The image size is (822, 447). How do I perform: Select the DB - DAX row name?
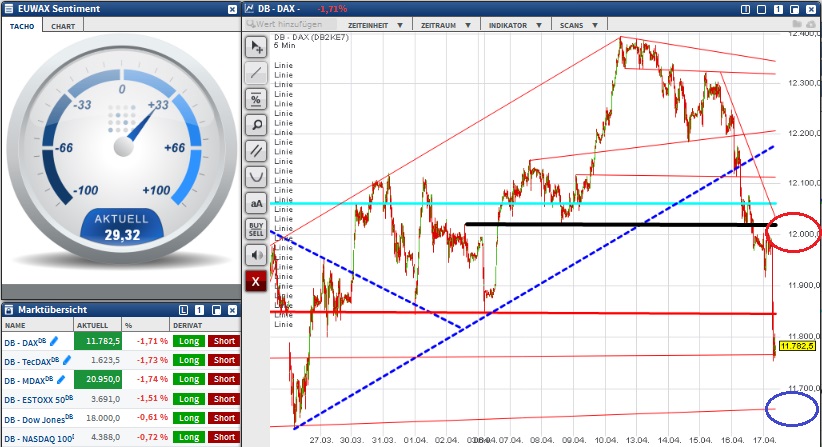click(x=25, y=343)
